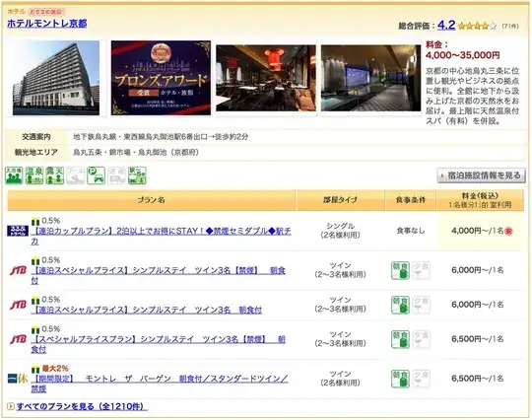Click the プラン名 column header
Viewport: 532px width, 420px height.
pyautogui.click(x=152, y=200)
